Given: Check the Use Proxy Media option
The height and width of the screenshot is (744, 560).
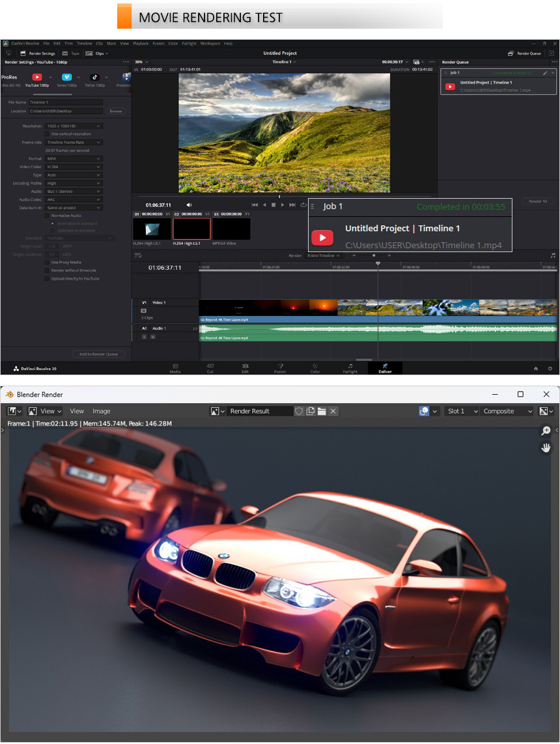Looking at the screenshot, I should [x=47, y=262].
